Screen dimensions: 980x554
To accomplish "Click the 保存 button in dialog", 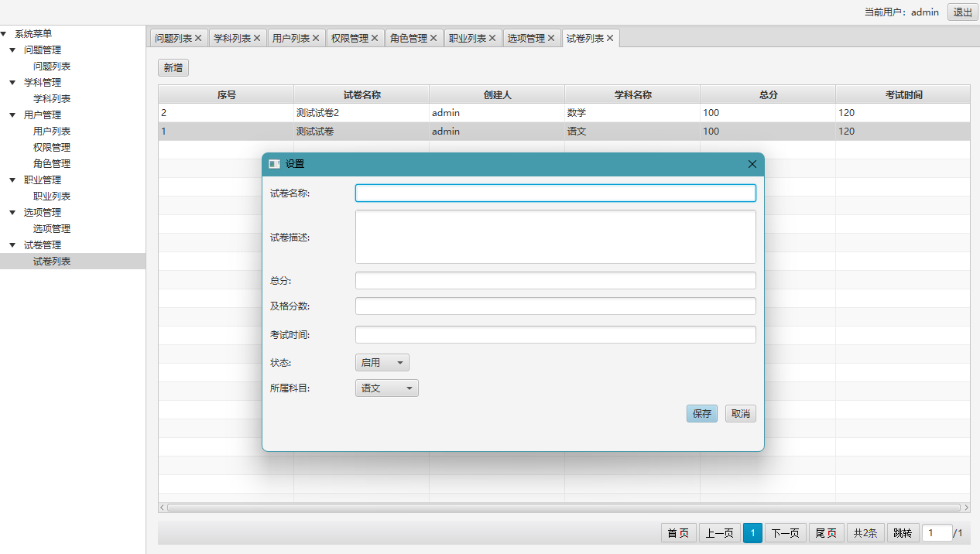I will click(701, 414).
